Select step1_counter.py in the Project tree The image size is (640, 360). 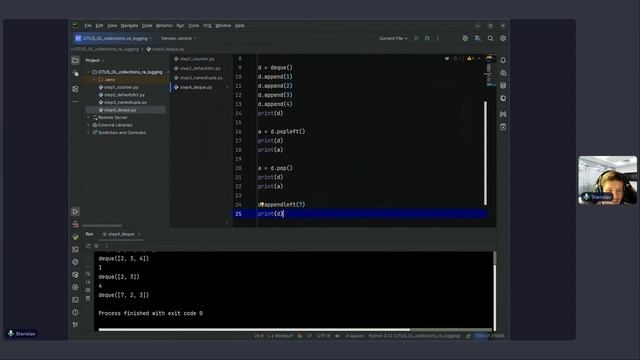[x=121, y=87]
